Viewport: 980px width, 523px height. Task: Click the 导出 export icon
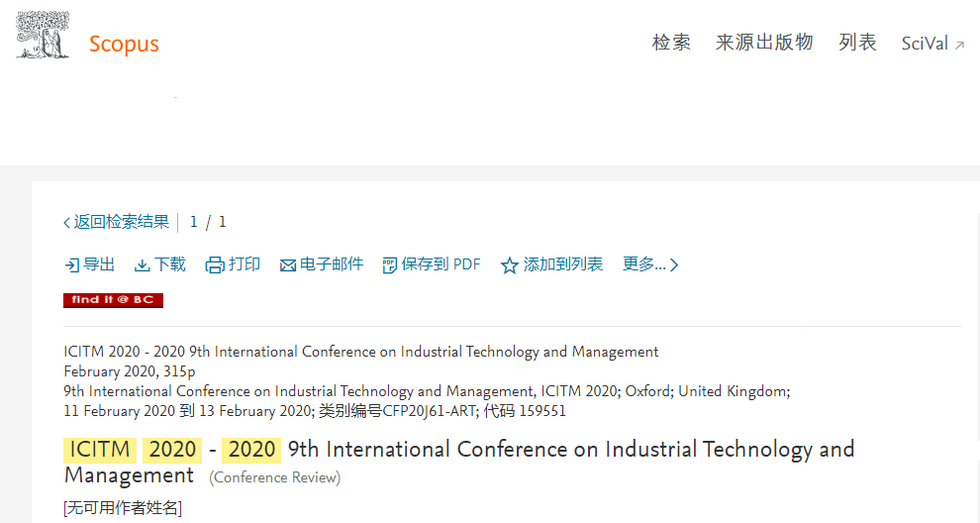point(72,265)
